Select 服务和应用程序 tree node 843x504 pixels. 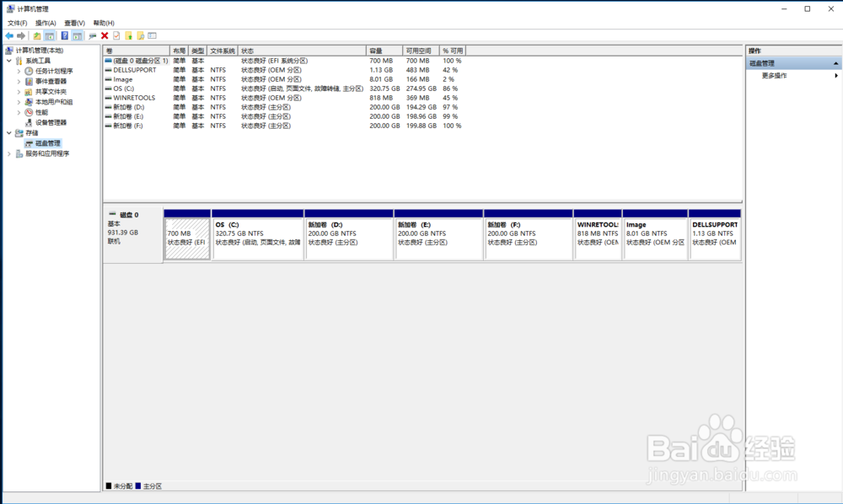(x=47, y=153)
